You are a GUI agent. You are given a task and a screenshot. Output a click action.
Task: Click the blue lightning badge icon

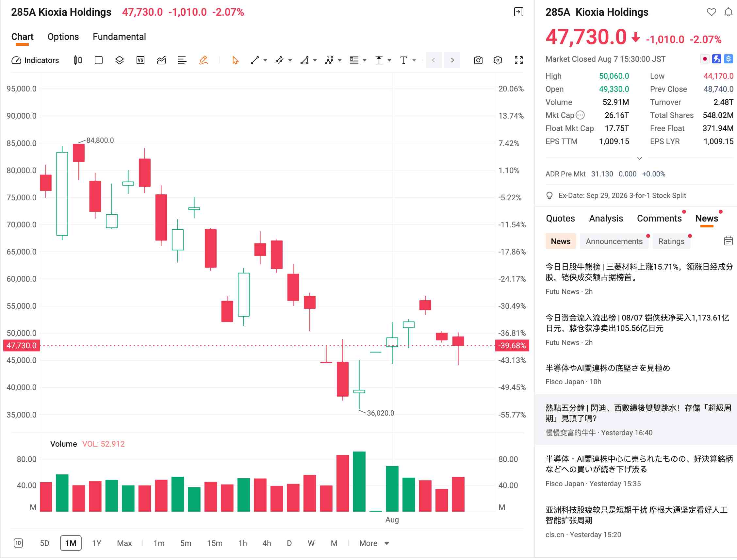717,59
